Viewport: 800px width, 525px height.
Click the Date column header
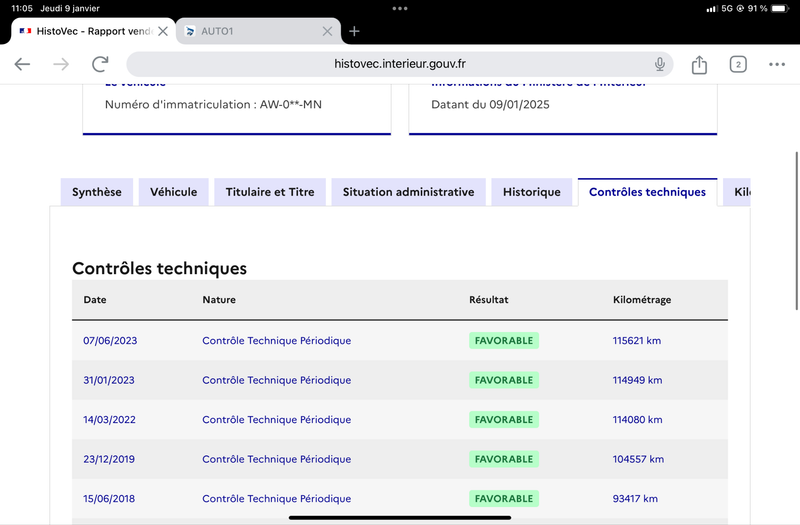tap(95, 299)
